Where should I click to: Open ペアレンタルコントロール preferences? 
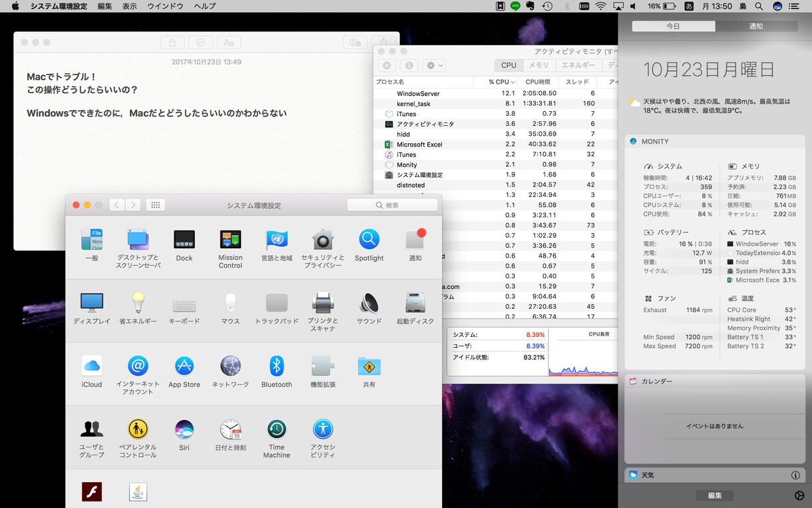tap(138, 438)
